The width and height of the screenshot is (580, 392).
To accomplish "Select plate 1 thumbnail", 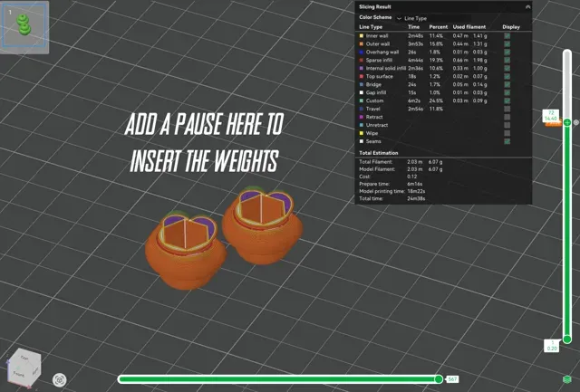I will (24, 27).
